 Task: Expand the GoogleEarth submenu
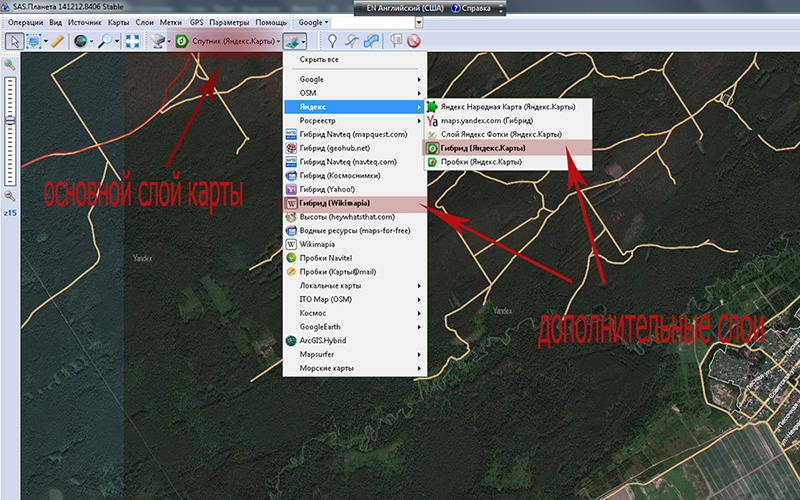[x=355, y=327]
